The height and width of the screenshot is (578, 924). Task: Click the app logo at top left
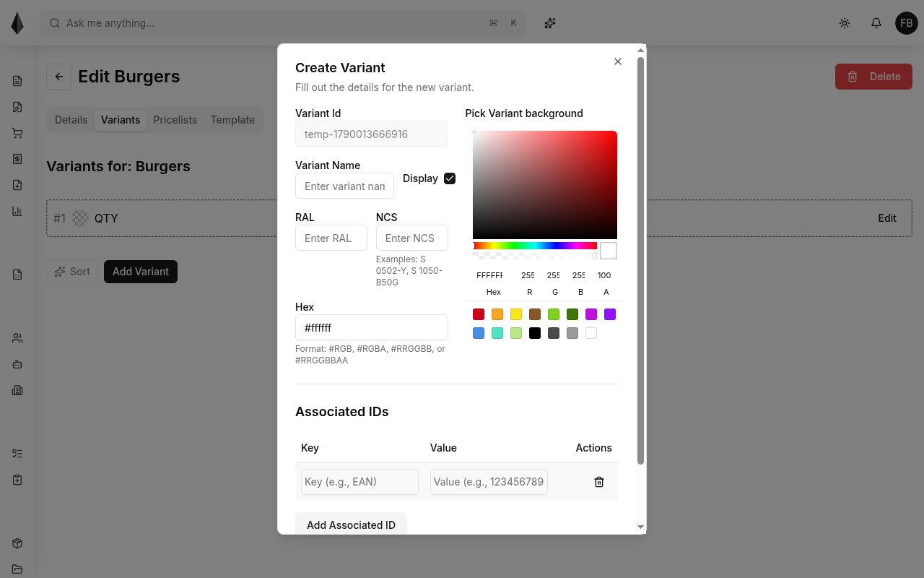(17, 23)
